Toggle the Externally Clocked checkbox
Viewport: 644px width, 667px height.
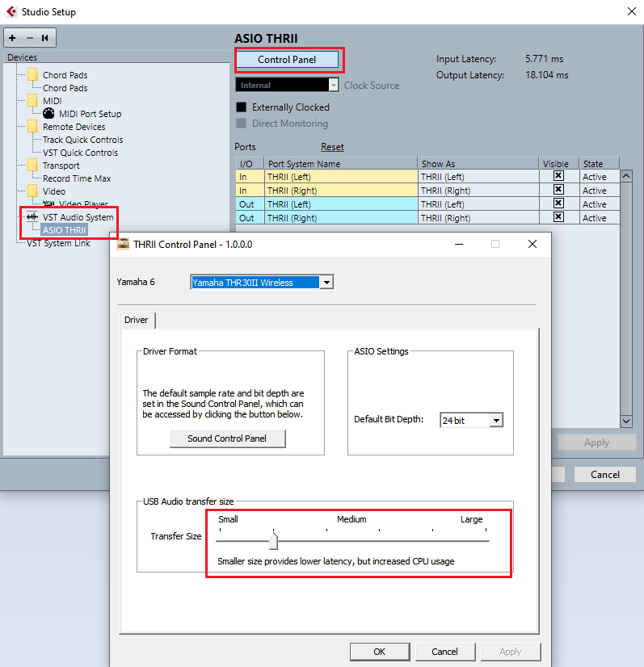click(242, 107)
